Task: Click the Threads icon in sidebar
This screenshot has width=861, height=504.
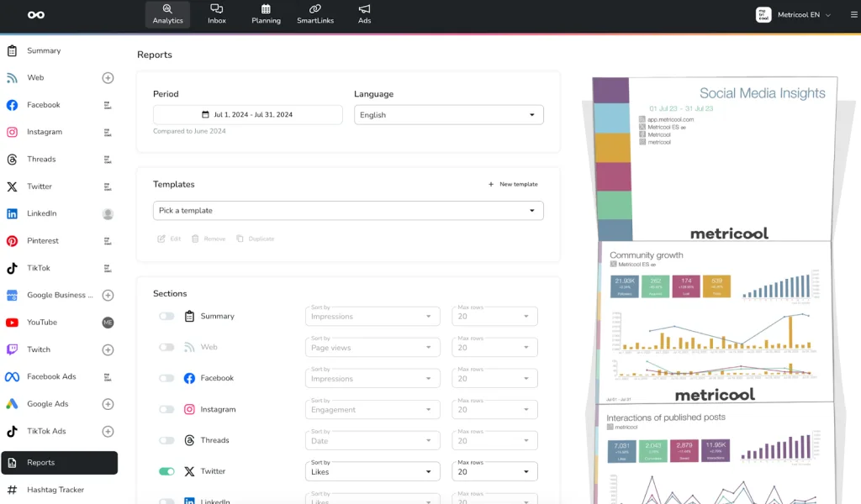Action: coord(12,160)
